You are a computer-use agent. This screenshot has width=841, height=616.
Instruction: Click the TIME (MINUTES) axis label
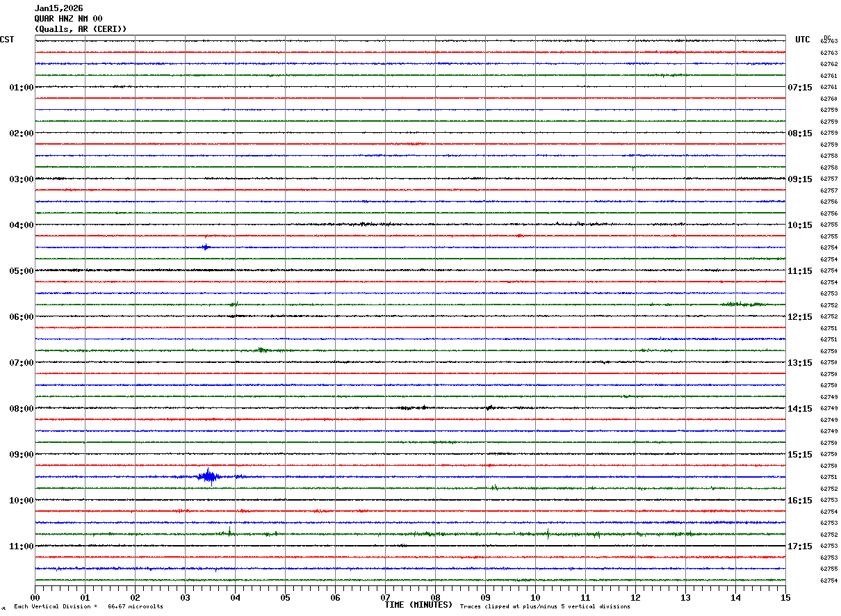coord(418,605)
